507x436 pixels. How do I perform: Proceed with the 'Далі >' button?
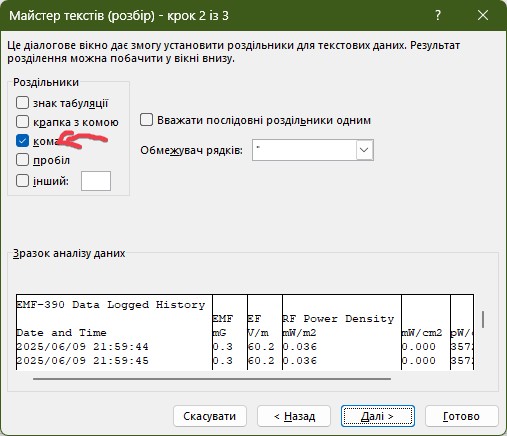(x=378, y=416)
